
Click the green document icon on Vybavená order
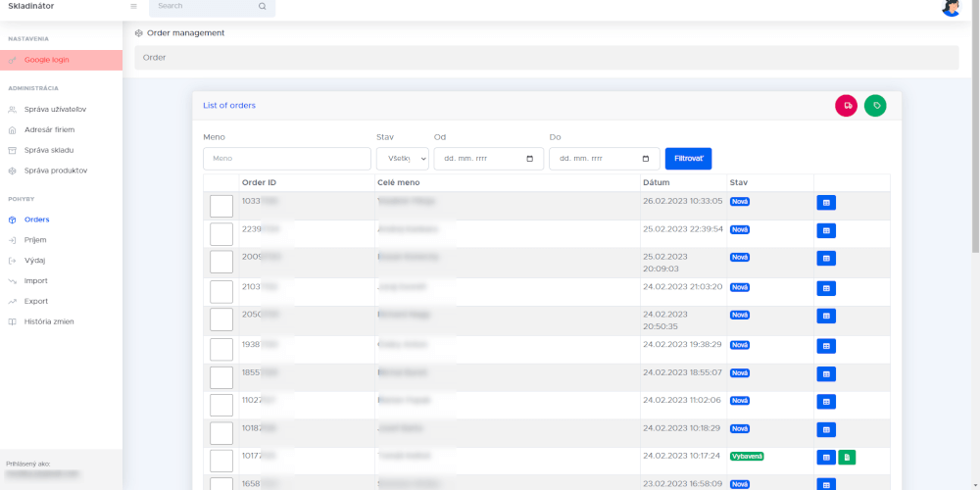tap(847, 457)
